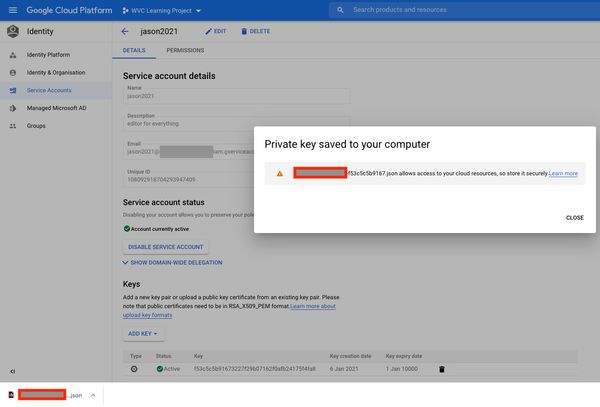Switch to the Details tab

point(134,50)
